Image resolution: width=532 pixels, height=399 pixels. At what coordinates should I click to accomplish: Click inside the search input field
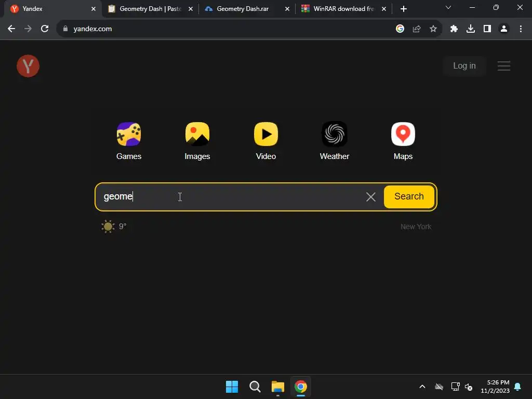pyautogui.click(x=231, y=197)
